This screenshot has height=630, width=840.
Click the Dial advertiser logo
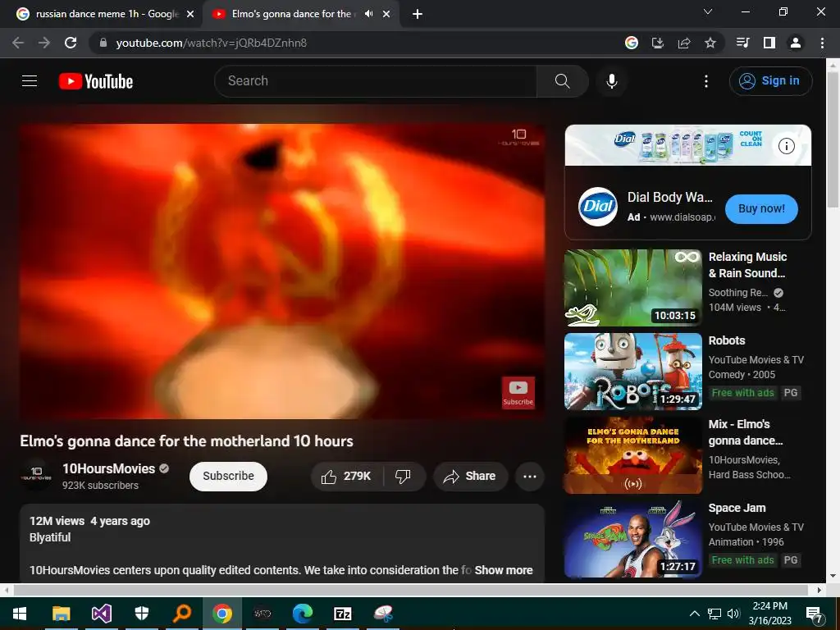coord(598,207)
